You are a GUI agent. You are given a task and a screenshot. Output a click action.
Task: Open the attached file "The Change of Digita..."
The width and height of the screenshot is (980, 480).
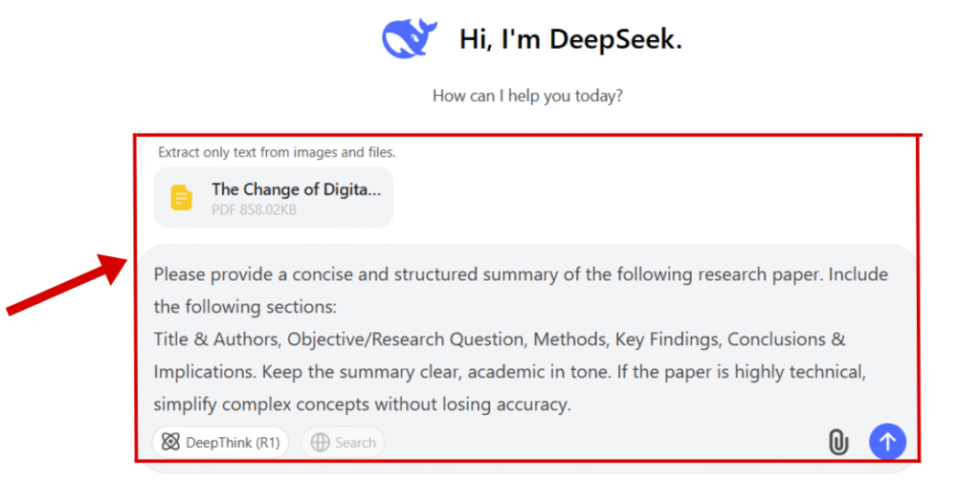(296, 189)
